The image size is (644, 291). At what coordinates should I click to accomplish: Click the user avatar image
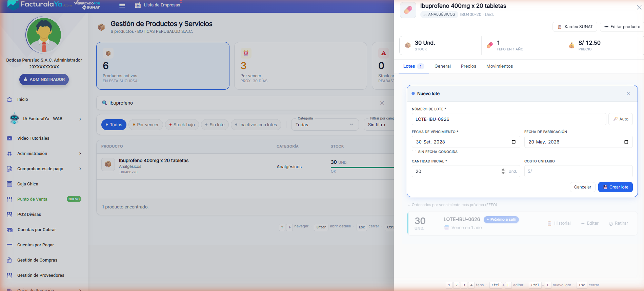pyautogui.click(x=44, y=35)
